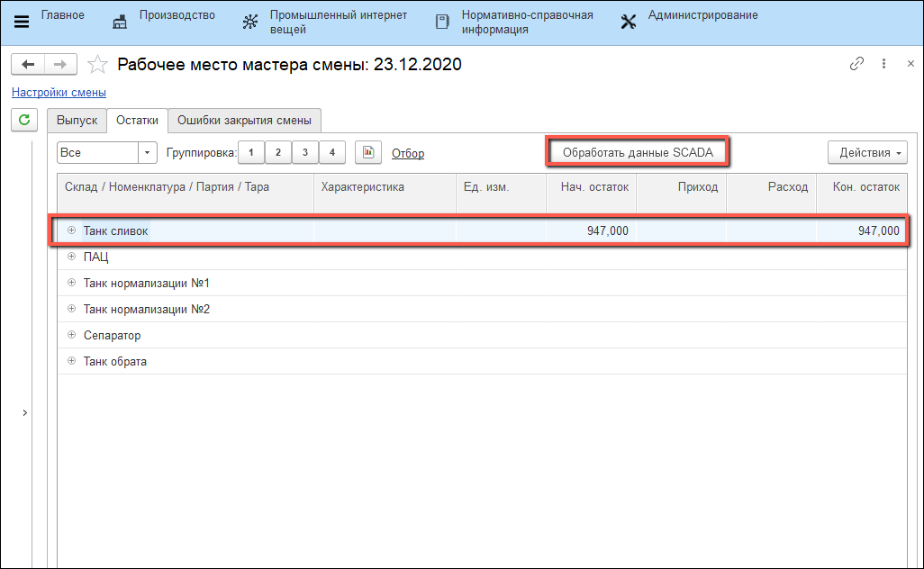Click the back navigation arrow
This screenshot has width=924, height=569.
point(28,65)
